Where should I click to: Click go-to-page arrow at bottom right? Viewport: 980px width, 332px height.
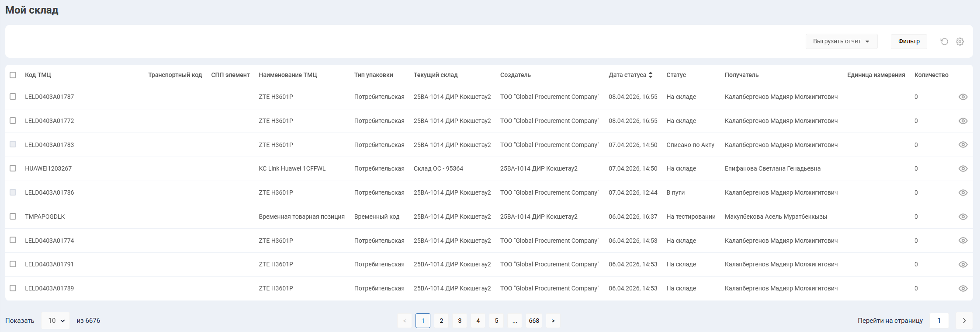pos(964,321)
